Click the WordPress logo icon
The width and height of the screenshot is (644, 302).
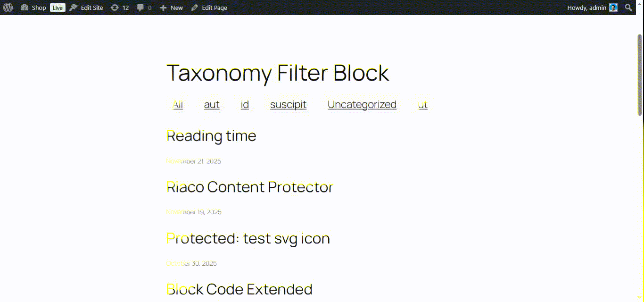(x=8, y=8)
